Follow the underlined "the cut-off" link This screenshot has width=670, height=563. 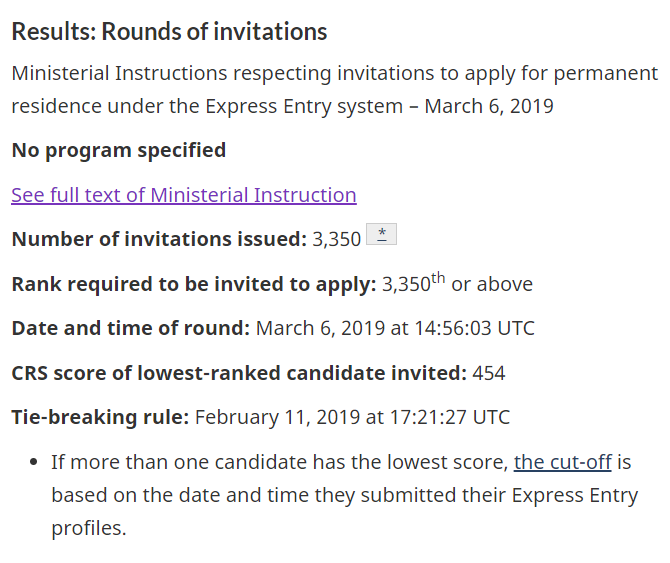[x=562, y=463]
